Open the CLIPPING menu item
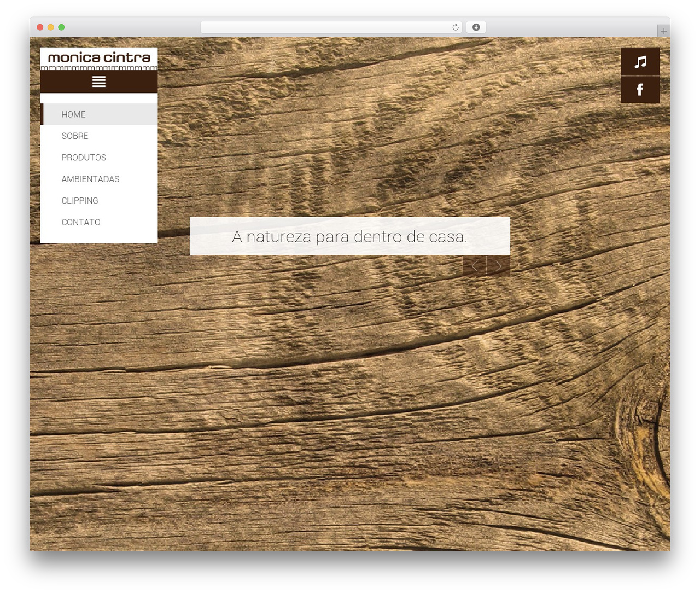 pos(99,201)
